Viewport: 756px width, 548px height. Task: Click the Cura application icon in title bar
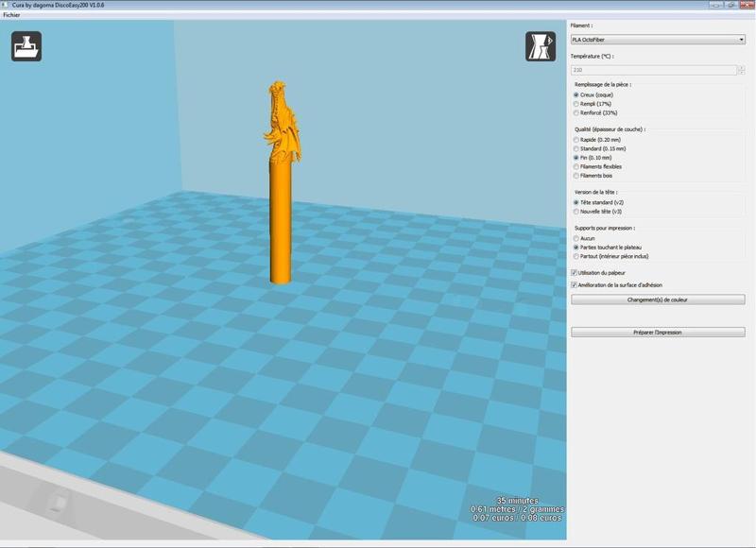(x=6, y=5)
